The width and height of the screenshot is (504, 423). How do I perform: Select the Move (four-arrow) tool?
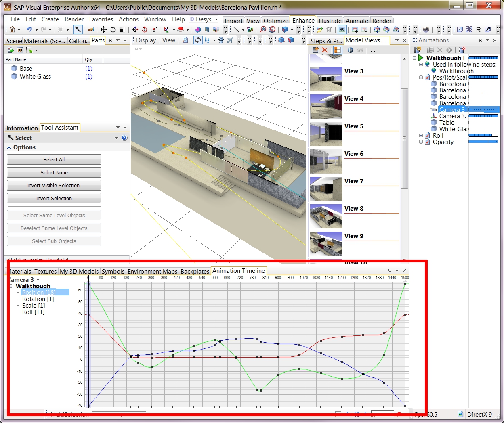(x=104, y=29)
